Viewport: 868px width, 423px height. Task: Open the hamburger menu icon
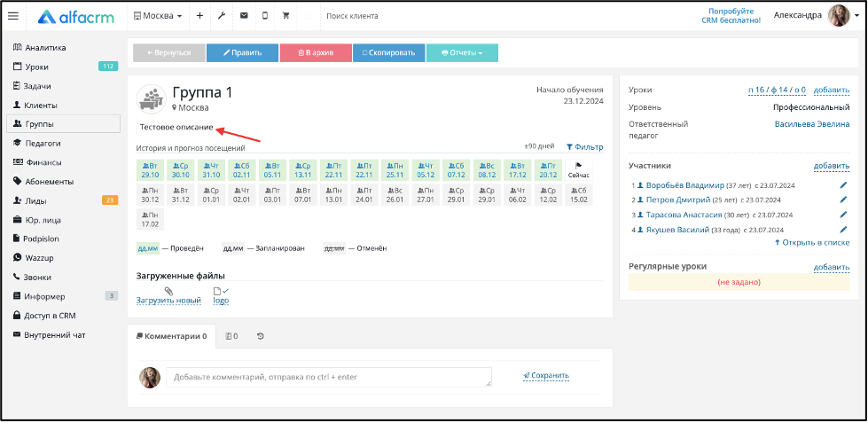pyautogui.click(x=13, y=16)
